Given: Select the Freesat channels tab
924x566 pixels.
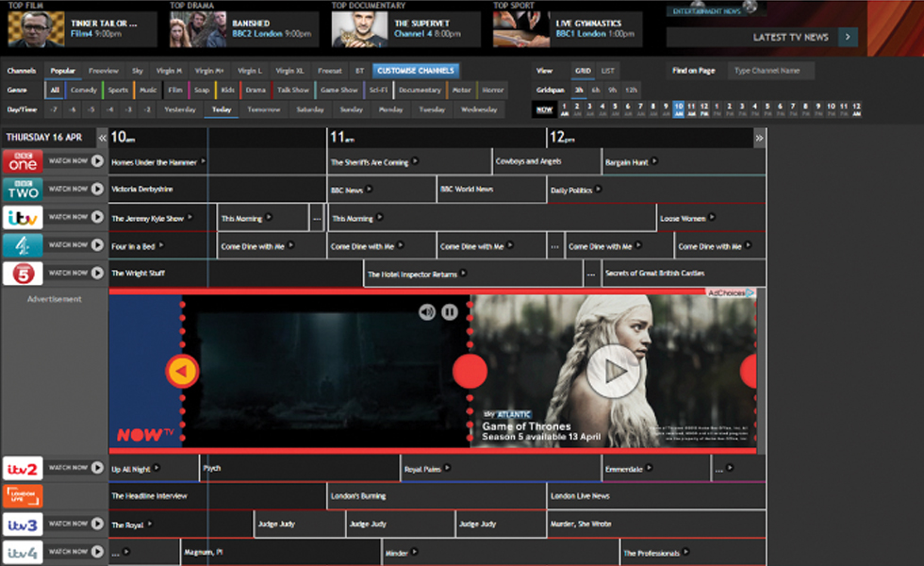Looking at the screenshot, I should click(329, 71).
